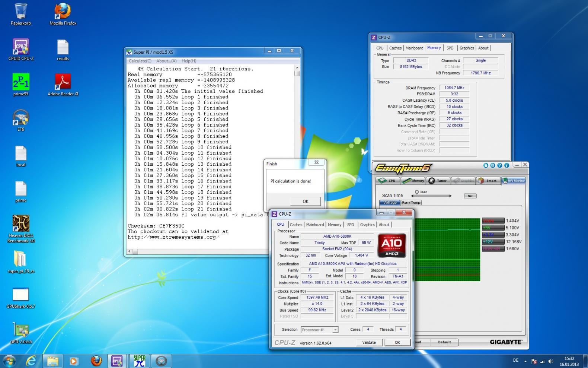The width and height of the screenshot is (588, 368).
Task: Open the Windows Start menu
Action: [x=9, y=361]
